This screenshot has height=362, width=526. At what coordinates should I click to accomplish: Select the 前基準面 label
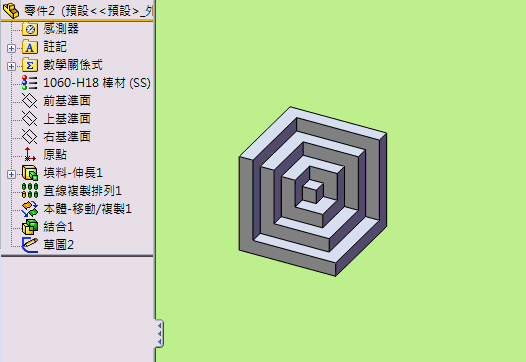[67, 101]
